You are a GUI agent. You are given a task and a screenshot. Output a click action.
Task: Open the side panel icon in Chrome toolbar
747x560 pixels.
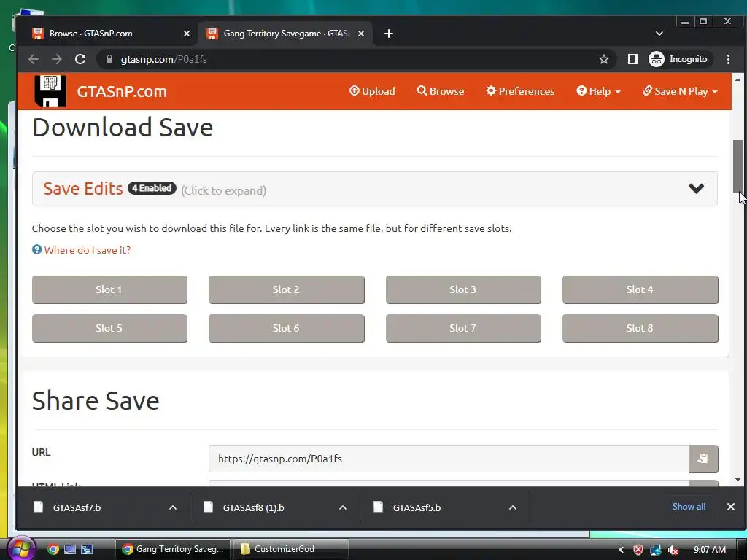632,59
